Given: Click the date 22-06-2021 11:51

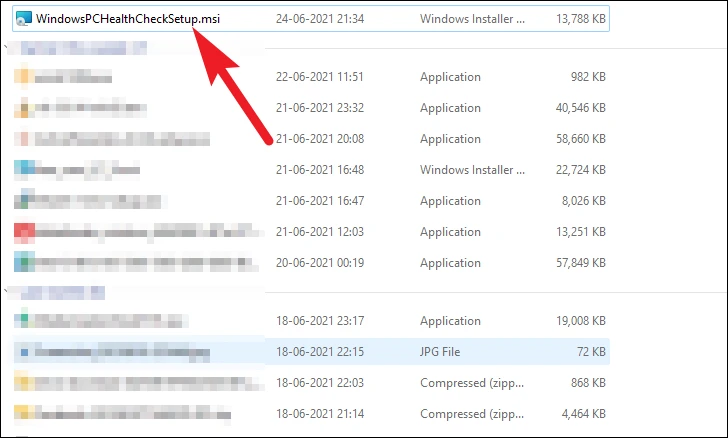Looking at the screenshot, I should tap(319, 77).
